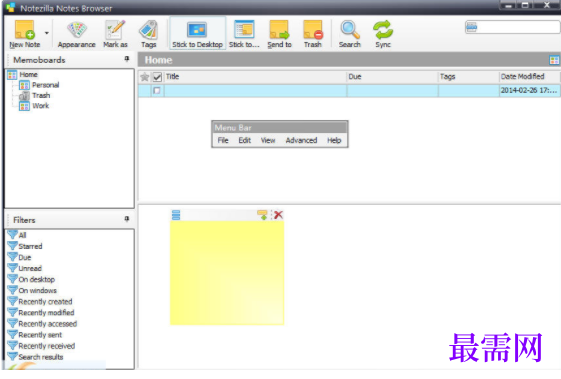Apply the On windows filter
Viewport: 561px width, 379px height.
click(32, 290)
